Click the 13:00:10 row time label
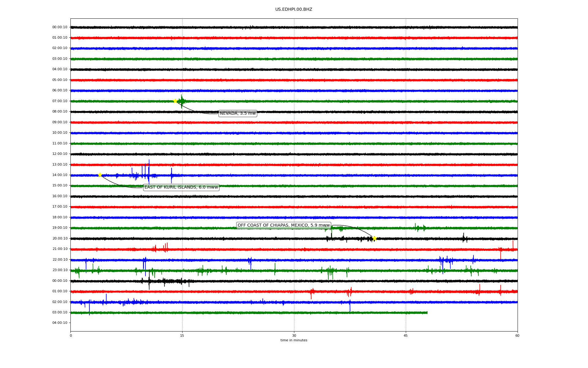 point(60,165)
